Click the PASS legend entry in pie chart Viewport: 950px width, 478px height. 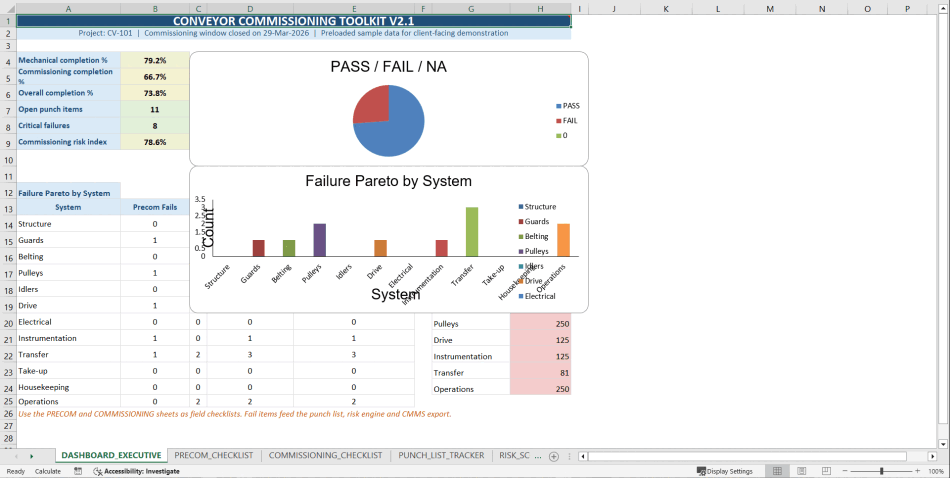pyautogui.click(x=570, y=106)
